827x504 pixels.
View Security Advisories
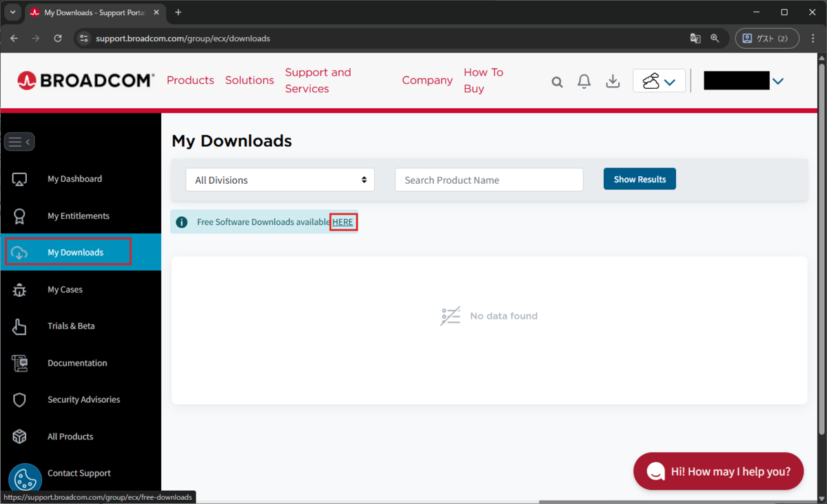tap(83, 400)
